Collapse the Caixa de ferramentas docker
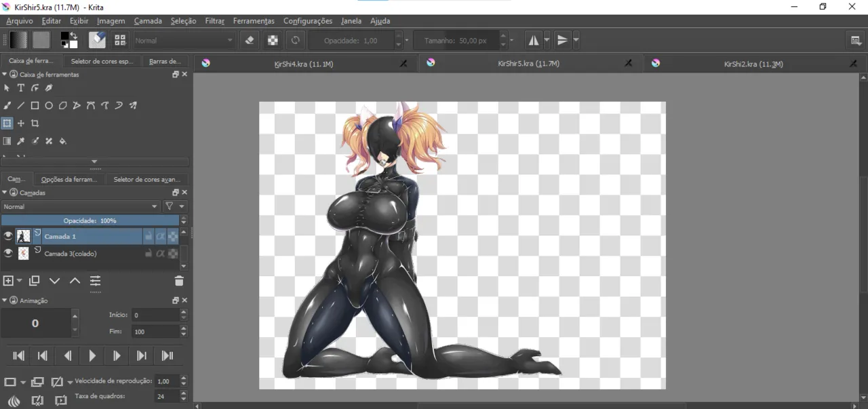Viewport: 868px width, 409px height. 5,75
